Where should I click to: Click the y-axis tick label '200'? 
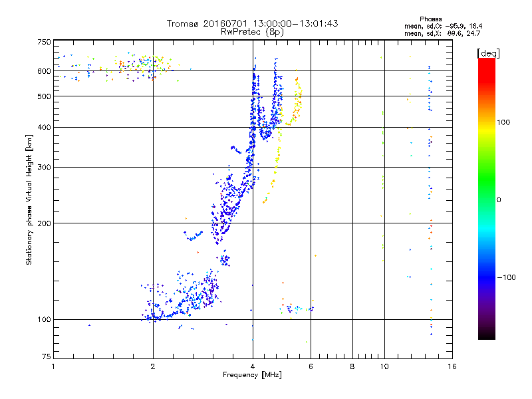point(44,223)
